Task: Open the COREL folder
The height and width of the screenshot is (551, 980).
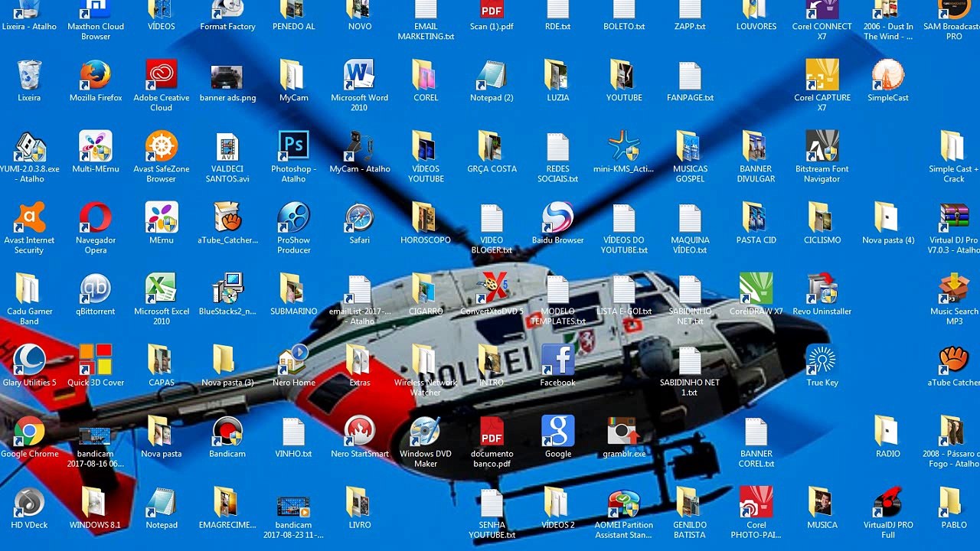Action: 426,76
